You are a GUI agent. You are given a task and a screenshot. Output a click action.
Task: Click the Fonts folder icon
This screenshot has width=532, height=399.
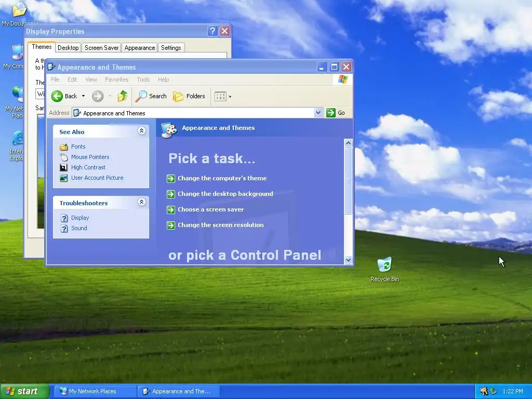tap(63, 147)
